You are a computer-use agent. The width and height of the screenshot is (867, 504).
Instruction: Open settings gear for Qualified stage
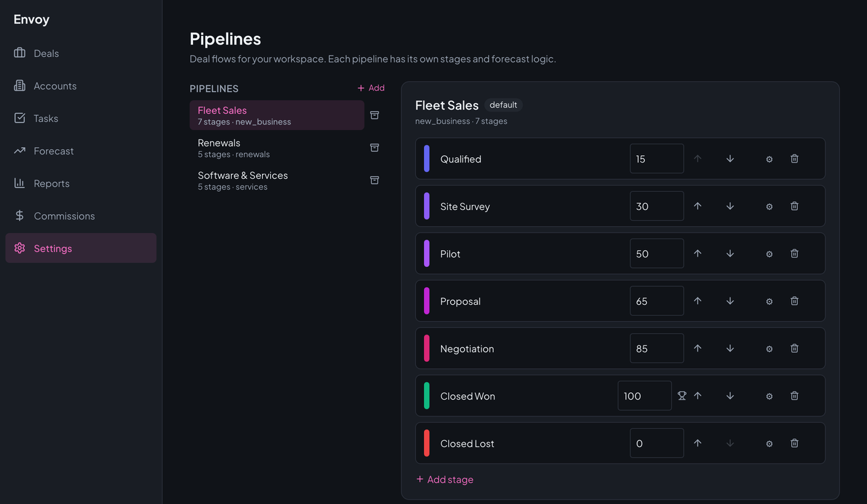[769, 159]
